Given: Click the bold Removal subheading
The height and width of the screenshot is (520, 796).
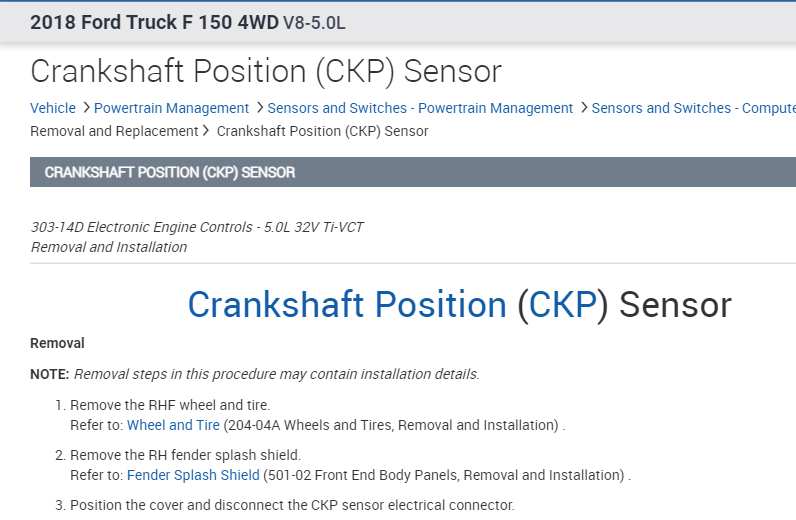Looking at the screenshot, I should click(x=58, y=343).
